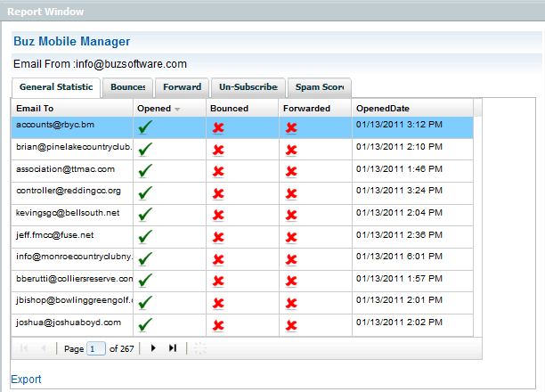545x392 pixels.
Task: Jump to last page of results
Action: [172, 348]
